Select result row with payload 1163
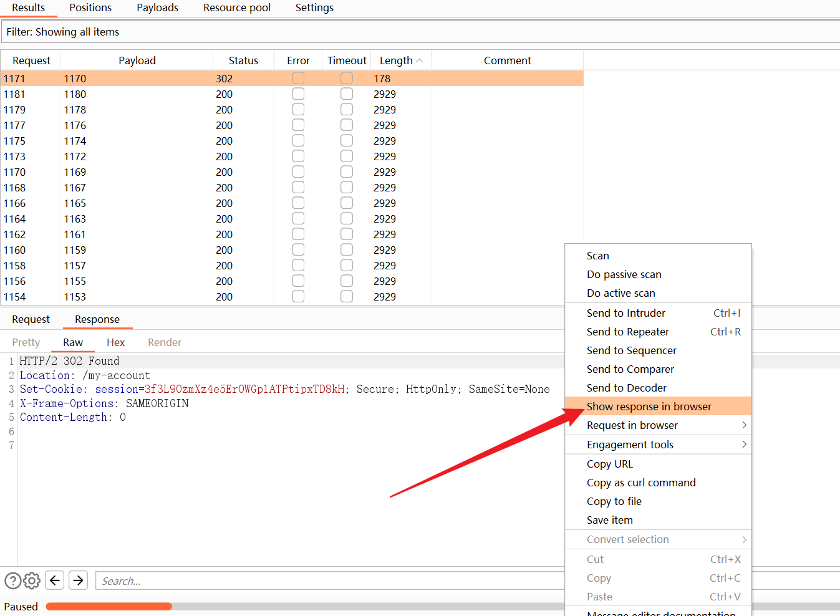840x616 pixels. 75,219
